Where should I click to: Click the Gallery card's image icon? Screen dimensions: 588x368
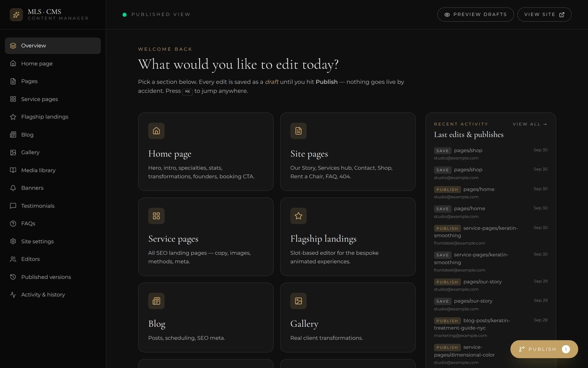pos(298,301)
